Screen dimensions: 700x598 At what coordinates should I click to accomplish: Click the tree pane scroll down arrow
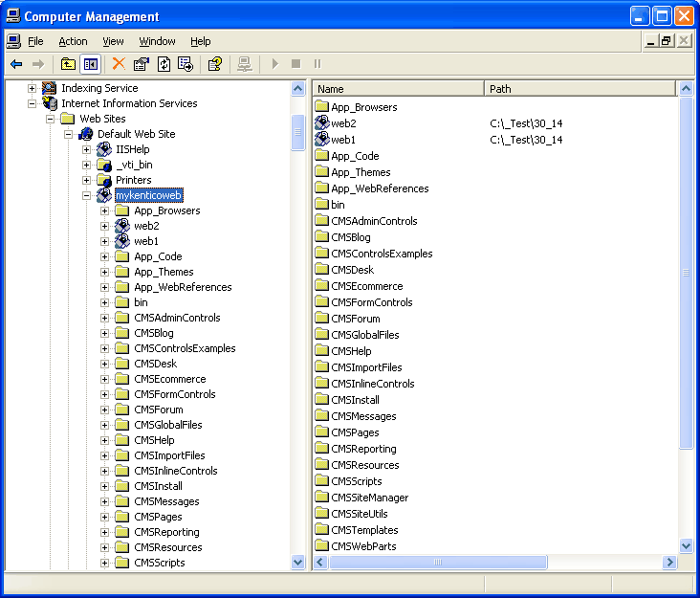click(x=297, y=562)
